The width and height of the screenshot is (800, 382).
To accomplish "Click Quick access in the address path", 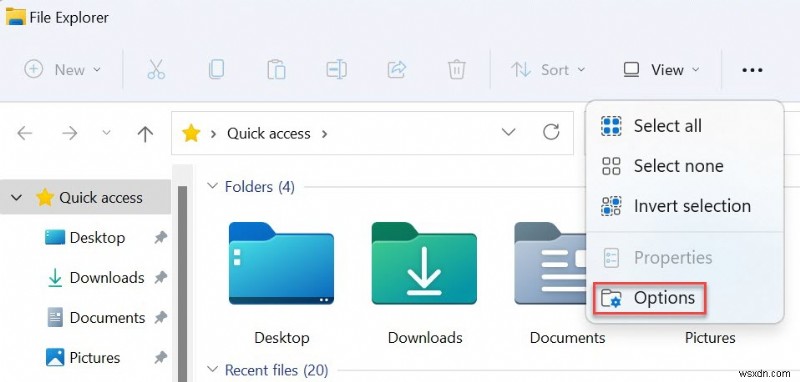I will tap(268, 134).
